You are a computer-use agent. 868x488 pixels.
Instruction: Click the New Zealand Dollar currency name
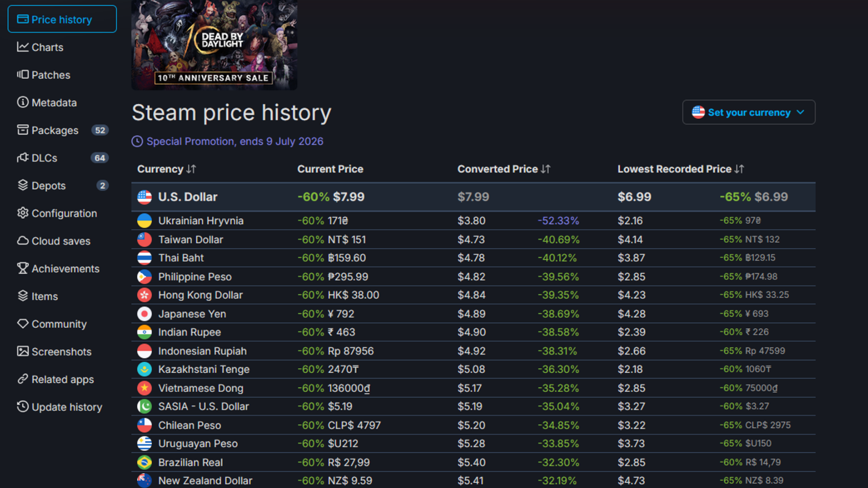point(205,481)
